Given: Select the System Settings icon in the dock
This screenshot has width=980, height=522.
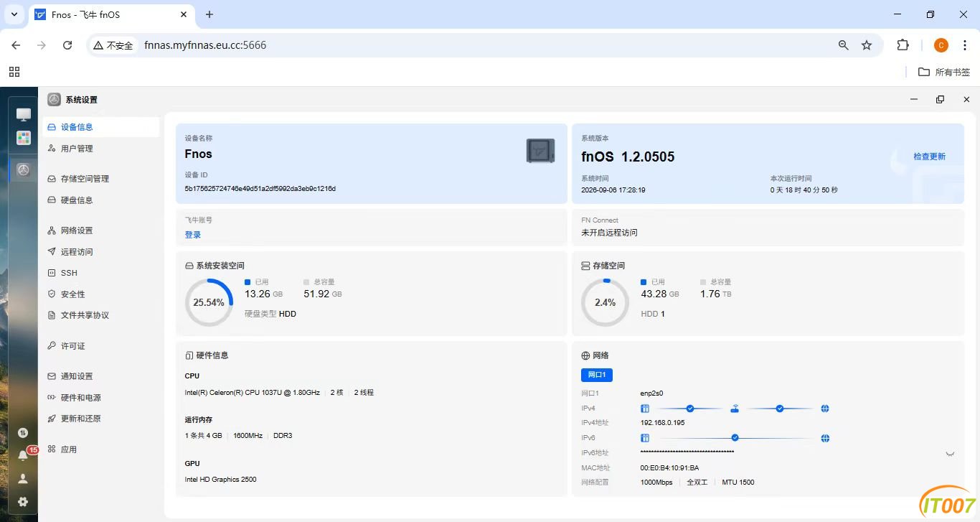Looking at the screenshot, I should pos(24,169).
